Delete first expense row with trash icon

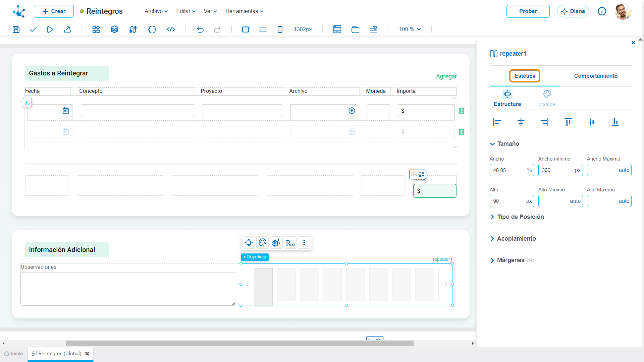462,111
